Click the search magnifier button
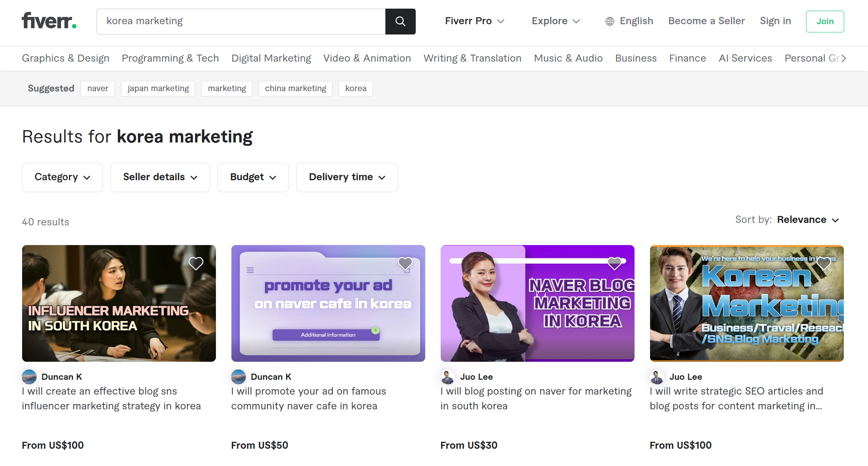Viewport: 868px width, 466px height. 400,21
